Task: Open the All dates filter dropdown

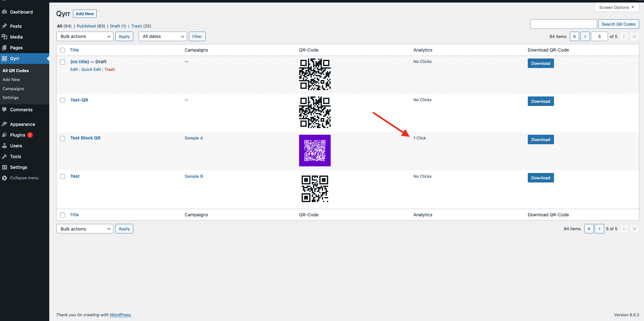Action: pos(162,36)
